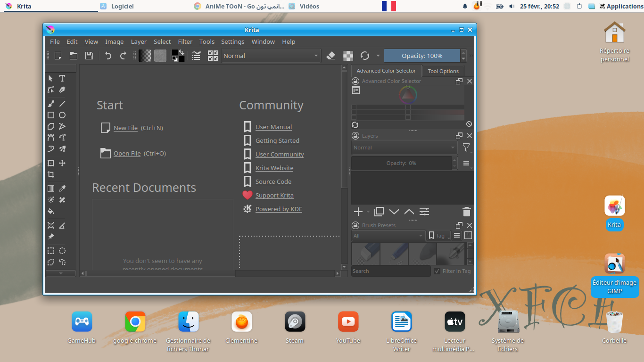Screen dimensions: 644x362
Task: Open the brush editor settings icon
Action: pyautogui.click(x=197, y=56)
